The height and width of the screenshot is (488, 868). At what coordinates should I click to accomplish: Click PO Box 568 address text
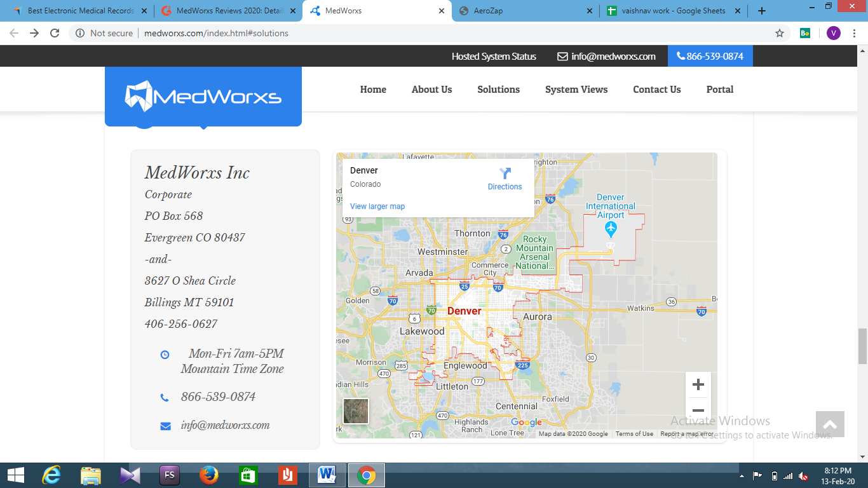173,216
